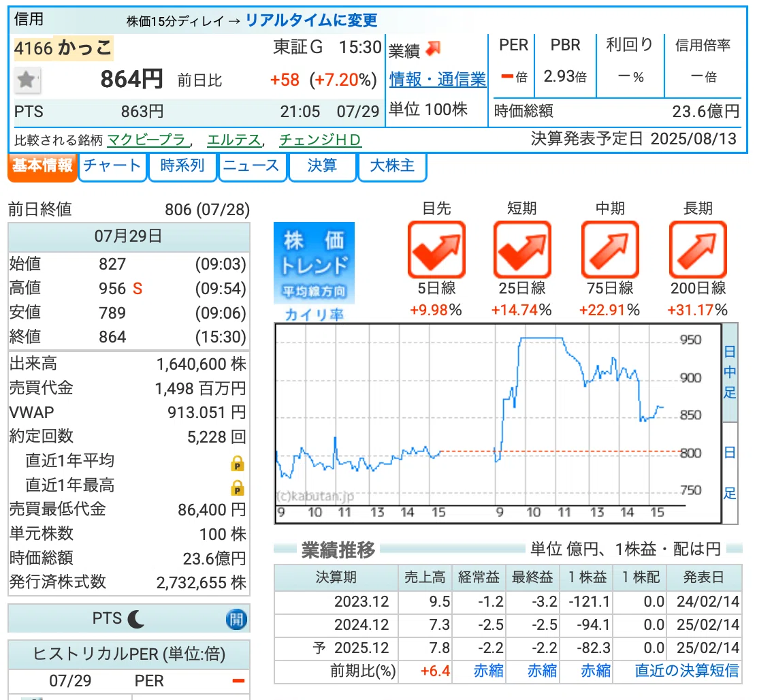Click the ヒストリカルPER (単位:倍) header
The height and width of the screenshot is (700, 757).
point(129,654)
